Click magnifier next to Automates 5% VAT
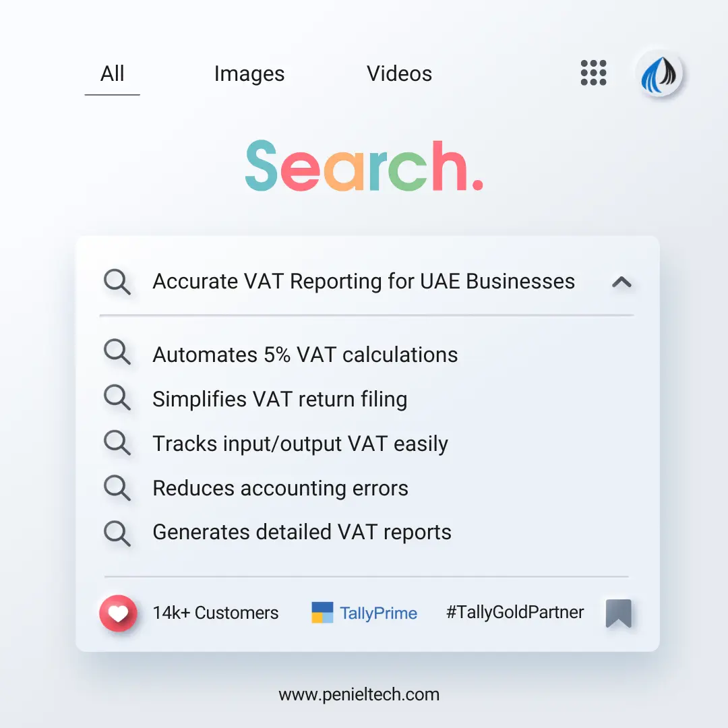 [x=117, y=354]
